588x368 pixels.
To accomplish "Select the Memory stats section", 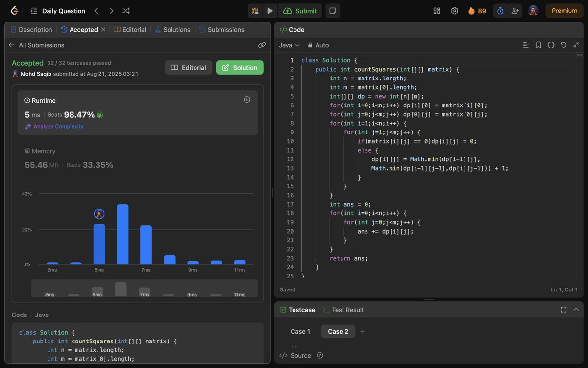I will [138, 158].
